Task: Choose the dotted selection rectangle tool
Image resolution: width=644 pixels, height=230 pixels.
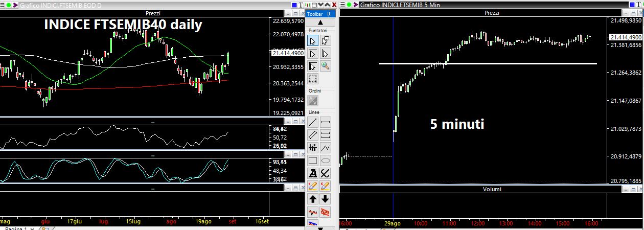Action: click(313, 79)
